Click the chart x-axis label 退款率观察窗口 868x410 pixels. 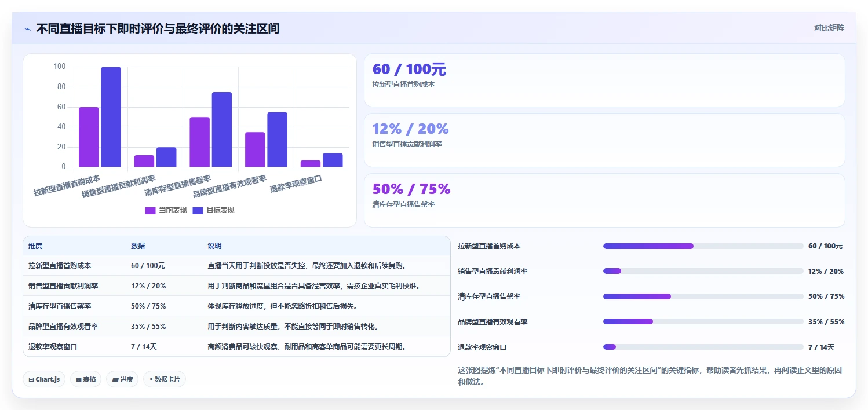pyautogui.click(x=296, y=185)
